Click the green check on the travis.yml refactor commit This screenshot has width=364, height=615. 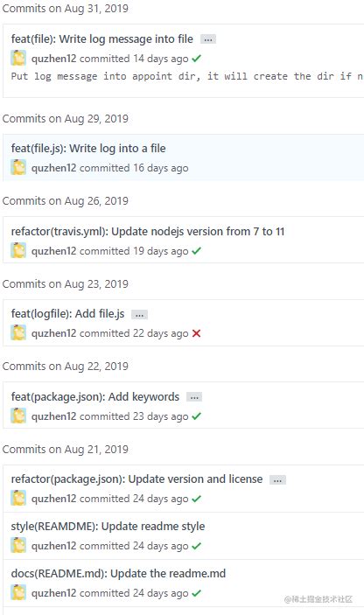click(x=197, y=250)
